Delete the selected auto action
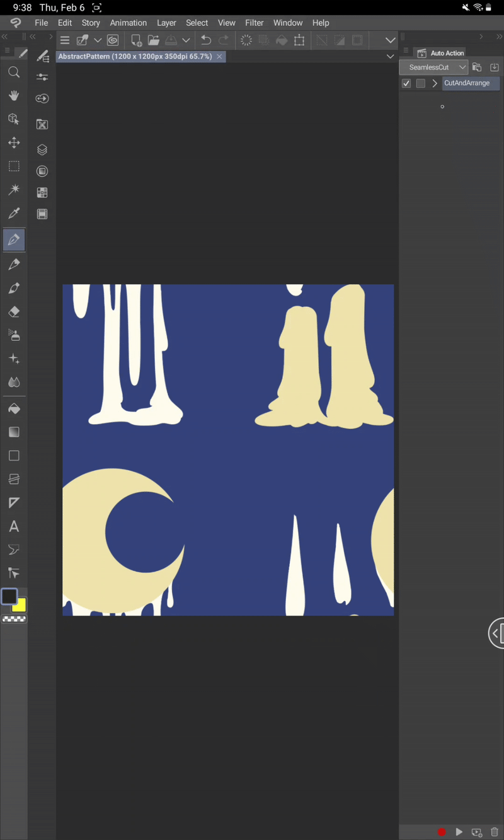Screen dimensions: 504x840 pos(495,832)
